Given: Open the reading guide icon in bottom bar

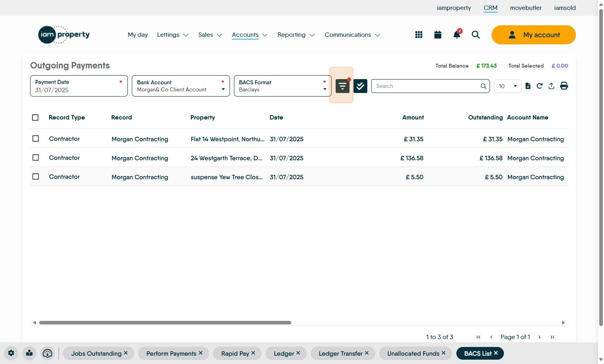Looking at the screenshot, I should click(x=29, y=353).
